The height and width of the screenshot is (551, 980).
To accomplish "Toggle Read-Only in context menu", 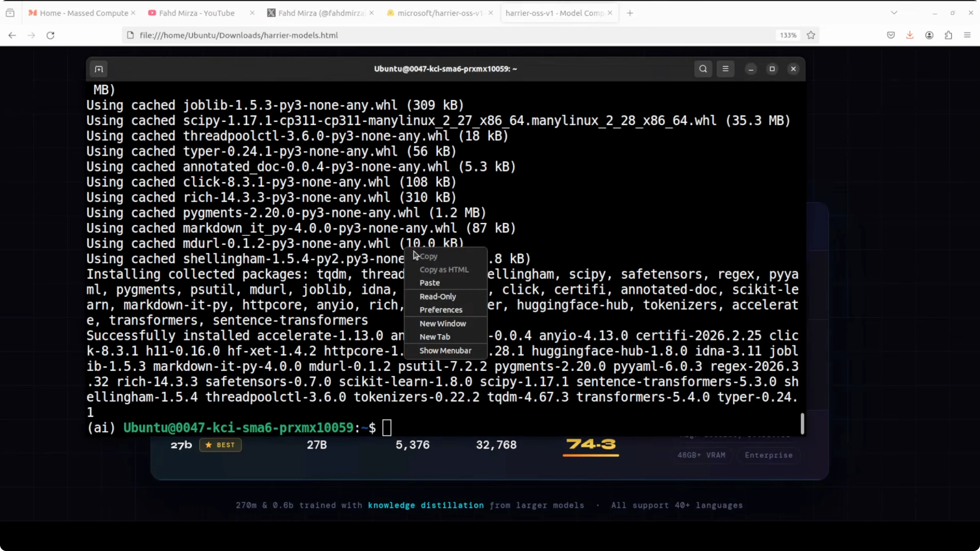I will 438,296.
